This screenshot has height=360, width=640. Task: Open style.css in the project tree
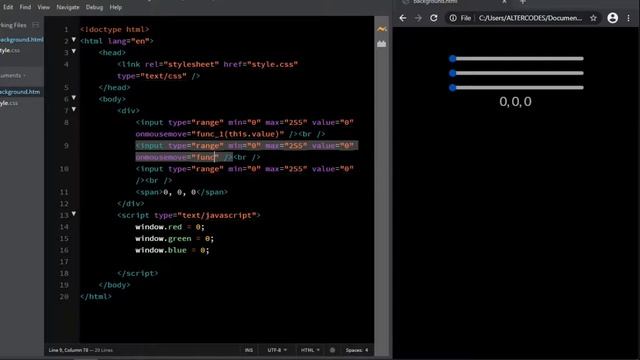point(9,103)
